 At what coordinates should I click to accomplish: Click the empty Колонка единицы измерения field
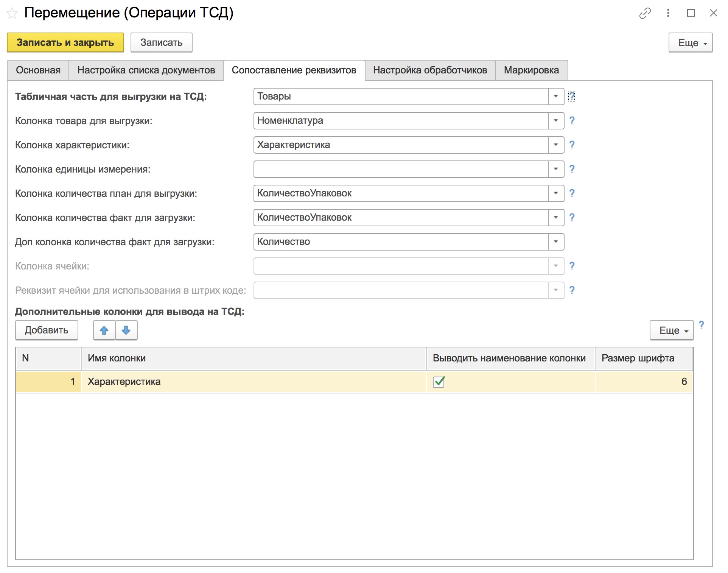(401, 169)
